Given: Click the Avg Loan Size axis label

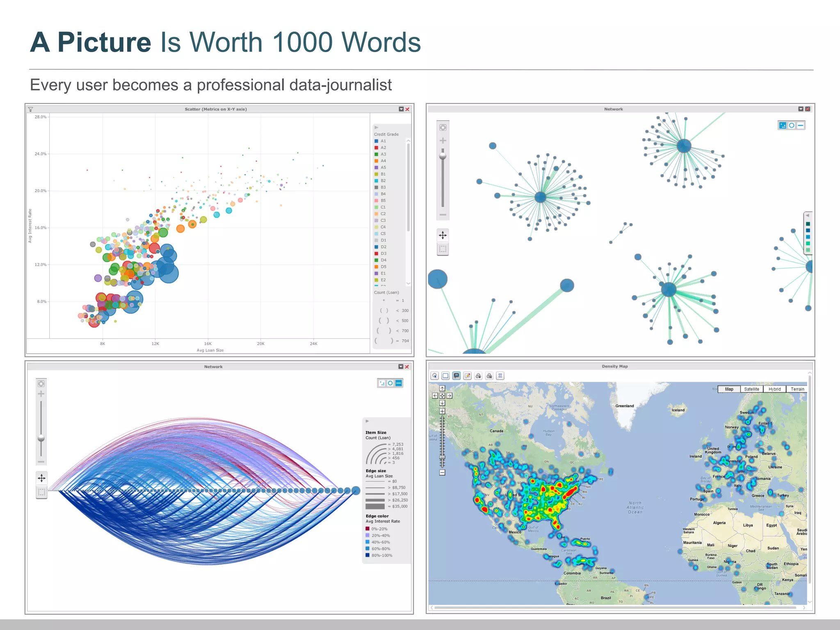Looking at the screenshot, I should point(210,350).
